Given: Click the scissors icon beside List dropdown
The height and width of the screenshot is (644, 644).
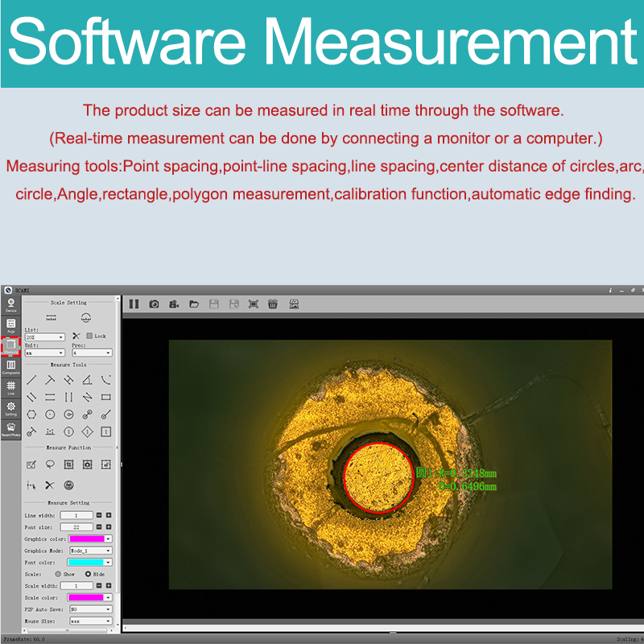Looking at the screenshot, I should [x=75, y=336].
